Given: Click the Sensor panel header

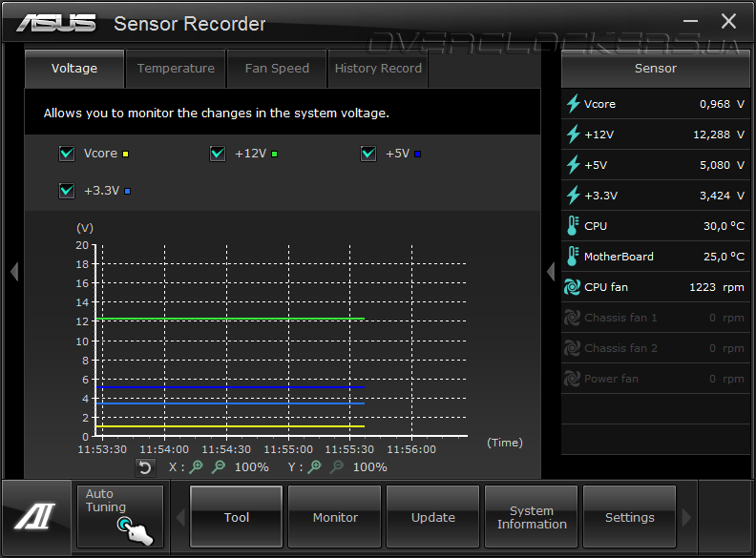Looking at the screenshot, I should click(x=655, y=69).
